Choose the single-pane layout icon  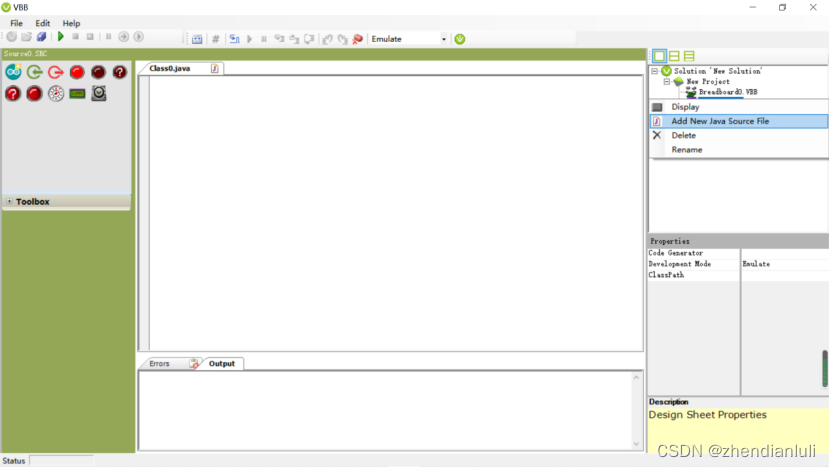660,56
